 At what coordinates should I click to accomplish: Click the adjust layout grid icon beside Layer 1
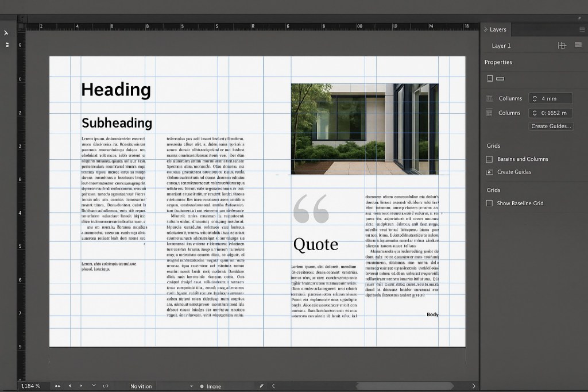point(562,45)
